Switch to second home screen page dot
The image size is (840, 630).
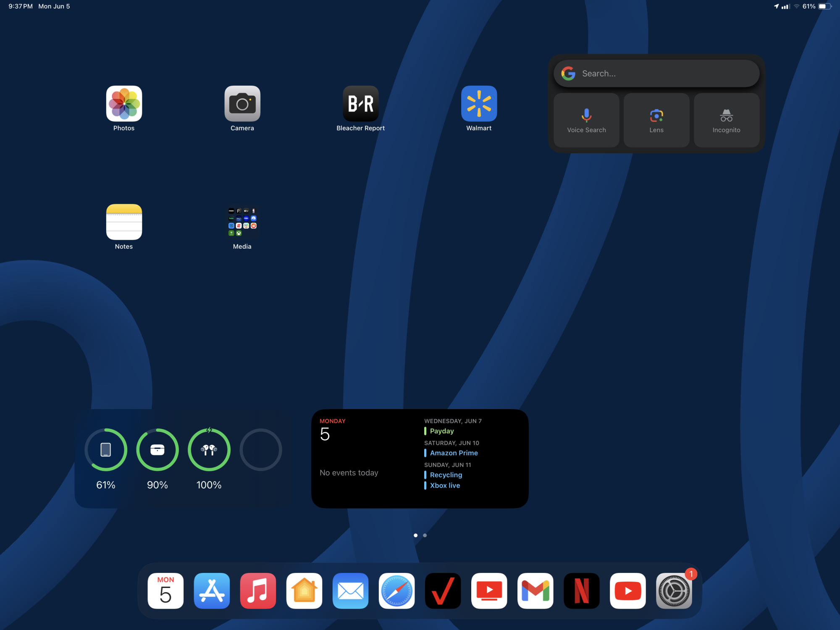425,535
